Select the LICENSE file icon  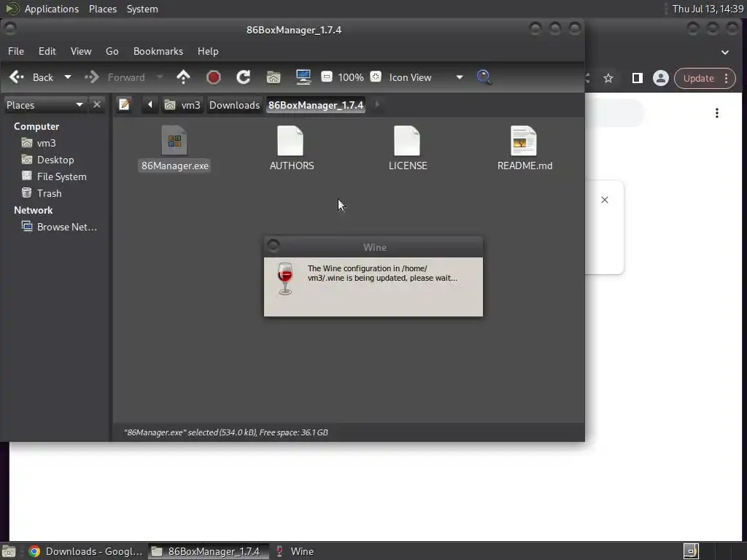pos(407,140)
